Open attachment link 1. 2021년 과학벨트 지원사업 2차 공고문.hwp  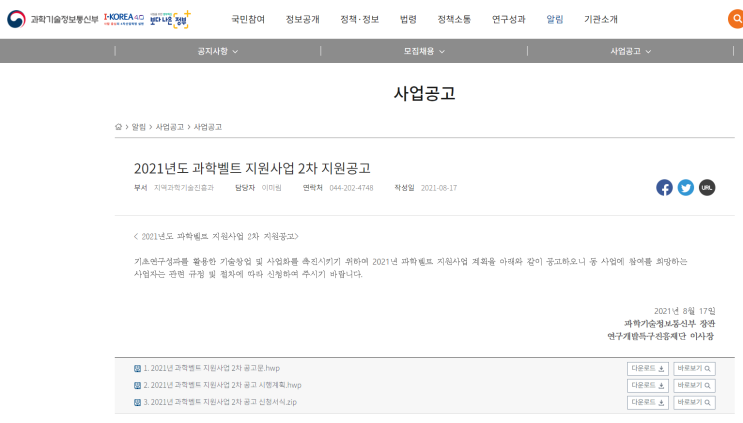pos(212,368)
